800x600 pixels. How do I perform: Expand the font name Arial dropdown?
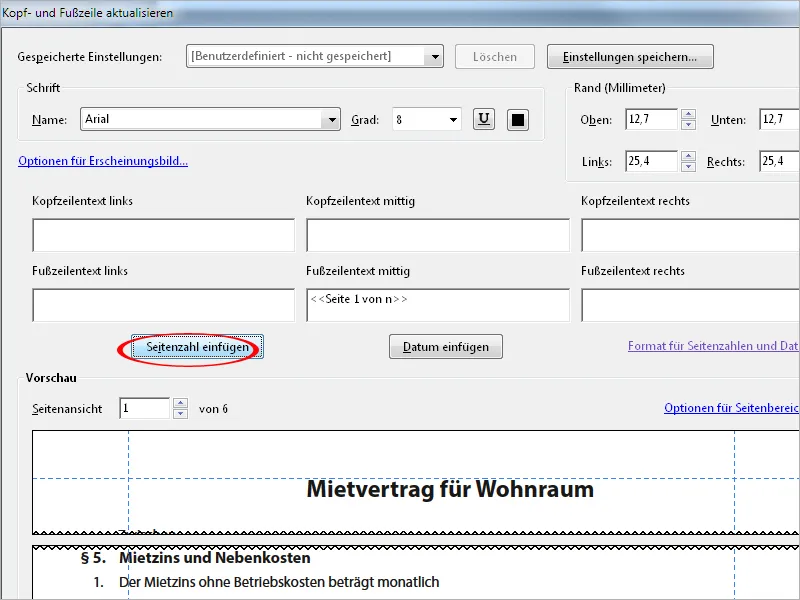click(332, 119)
